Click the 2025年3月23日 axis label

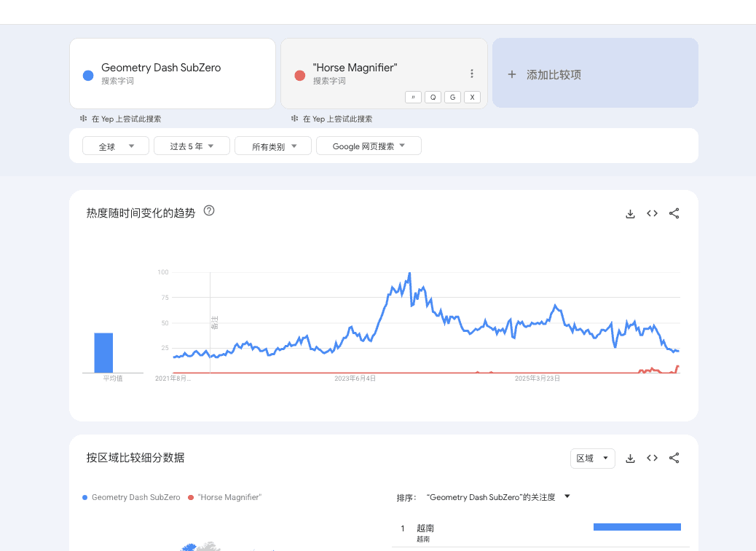pyautogui.click(x=537, y=378)
